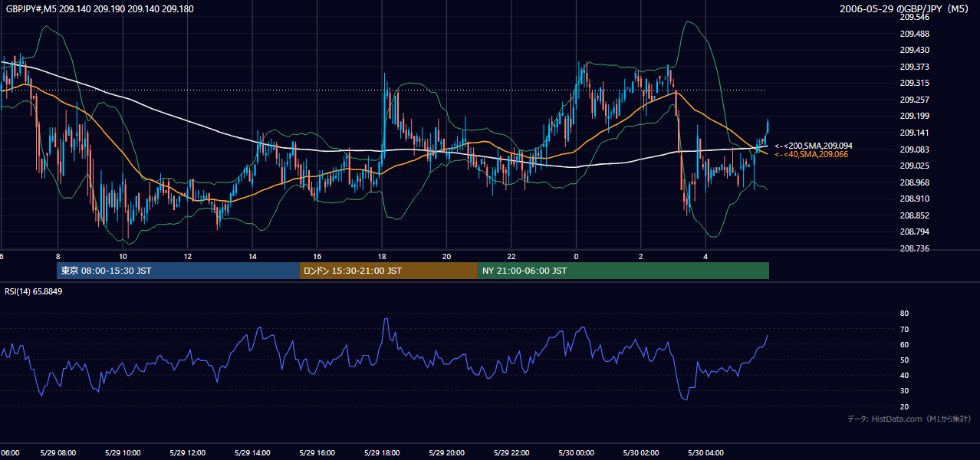Click the RSI scale value 30
The image size is (980, 460).
click(904, 391)
